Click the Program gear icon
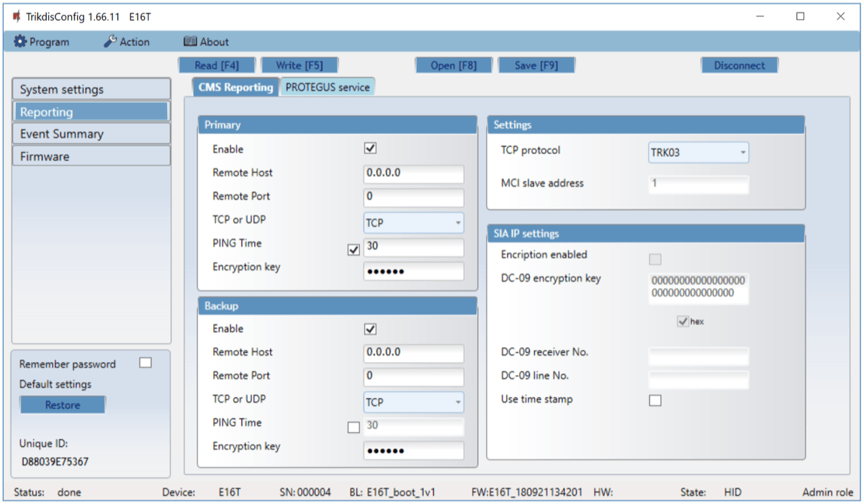The height and width of the screenshot is (504, 864). pyautogui.click(x=20, y=42)
